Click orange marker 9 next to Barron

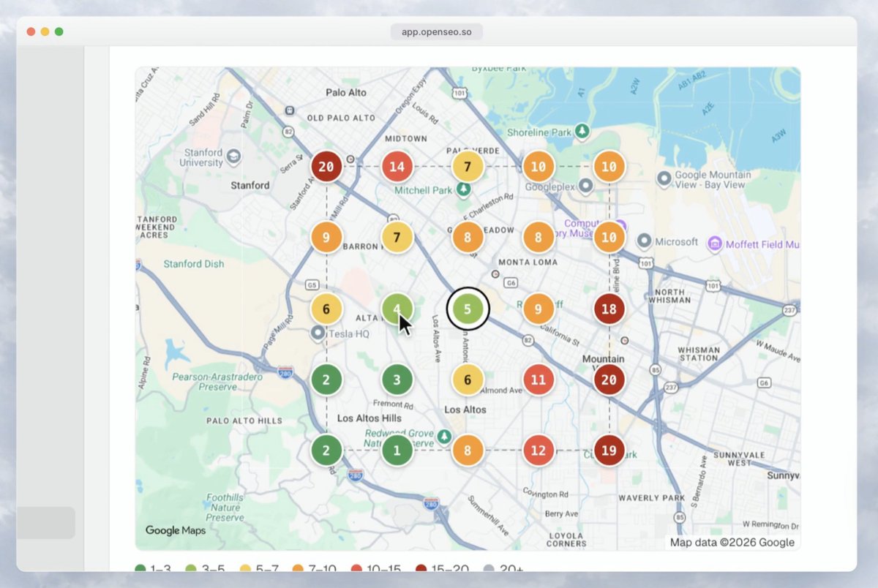click(x=326, y=238)
